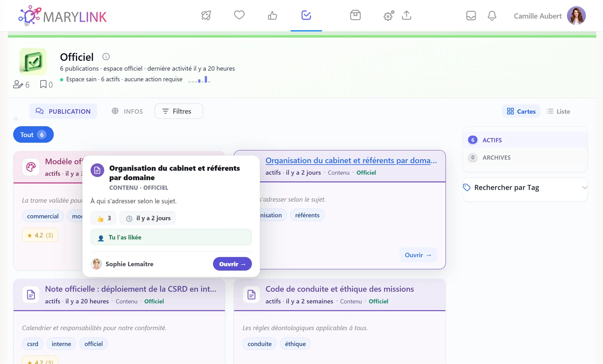Click the Tu l'as likée banner
Image resolution: width=603 pixels, height=364 pixels.
(171, 237)
